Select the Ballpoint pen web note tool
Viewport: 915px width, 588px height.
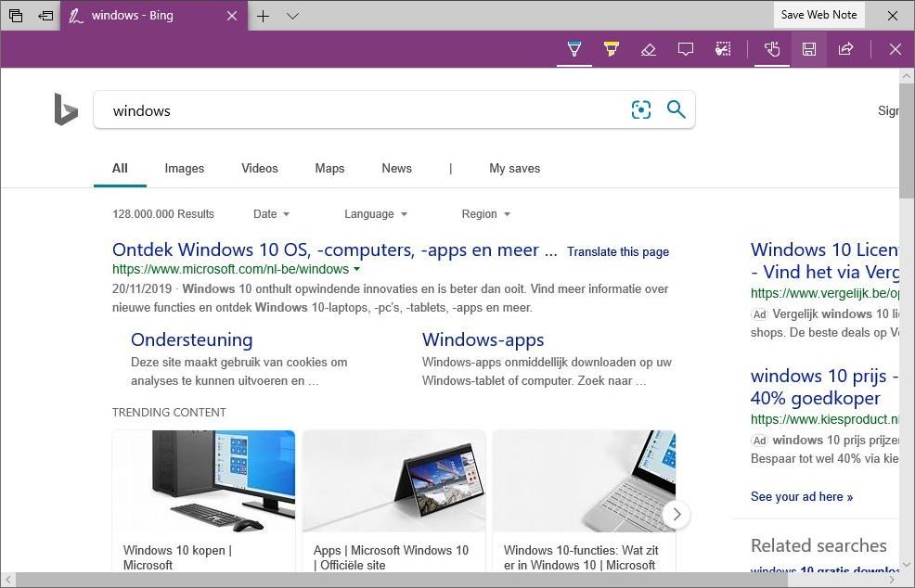pyautogui.click(x=574, y=49)
